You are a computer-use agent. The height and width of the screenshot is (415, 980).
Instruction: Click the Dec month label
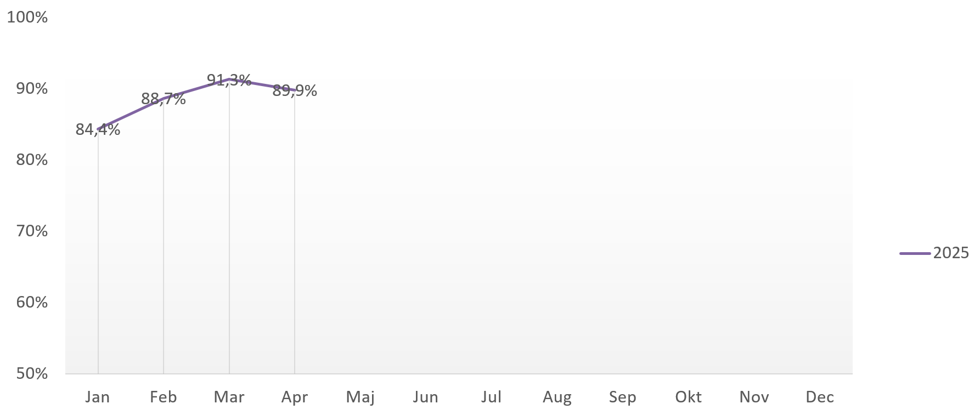click(820, 397)
